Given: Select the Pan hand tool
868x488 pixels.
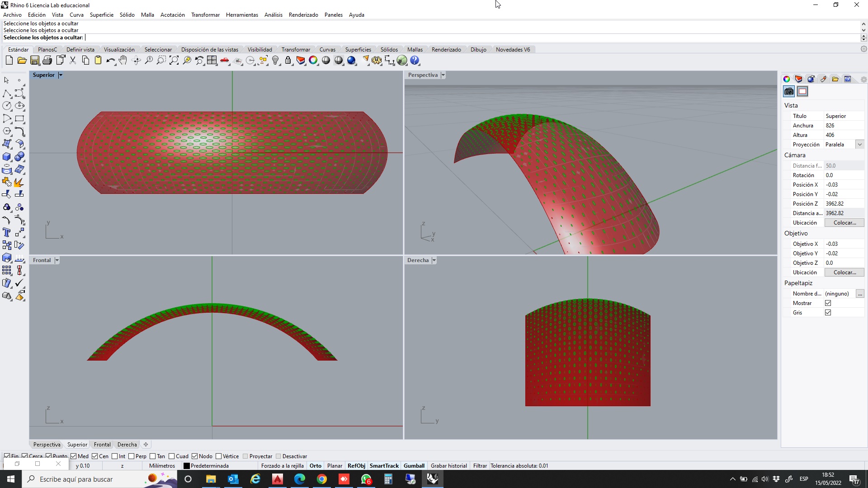Looking at the screenshot, I should coord(123,61).
